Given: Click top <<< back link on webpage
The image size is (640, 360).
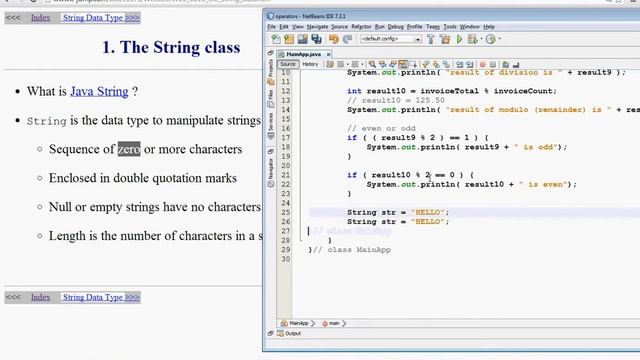Looking at the screenshot, I should tap(13, 18).
